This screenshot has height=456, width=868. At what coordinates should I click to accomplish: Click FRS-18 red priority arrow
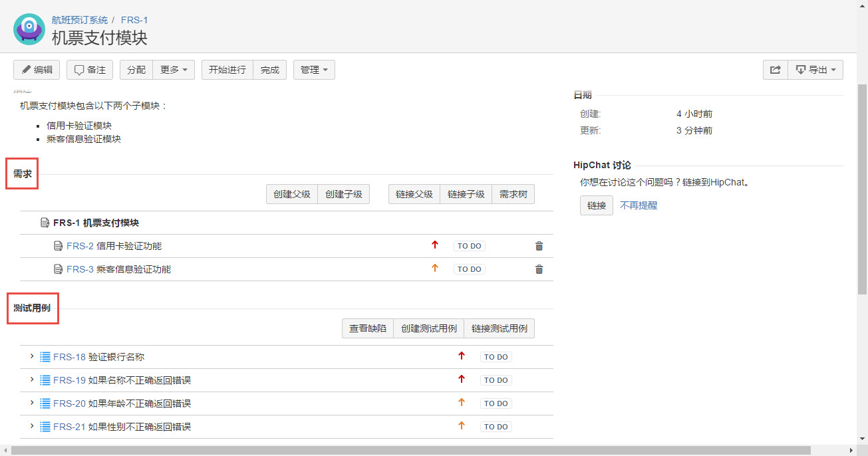462,356
